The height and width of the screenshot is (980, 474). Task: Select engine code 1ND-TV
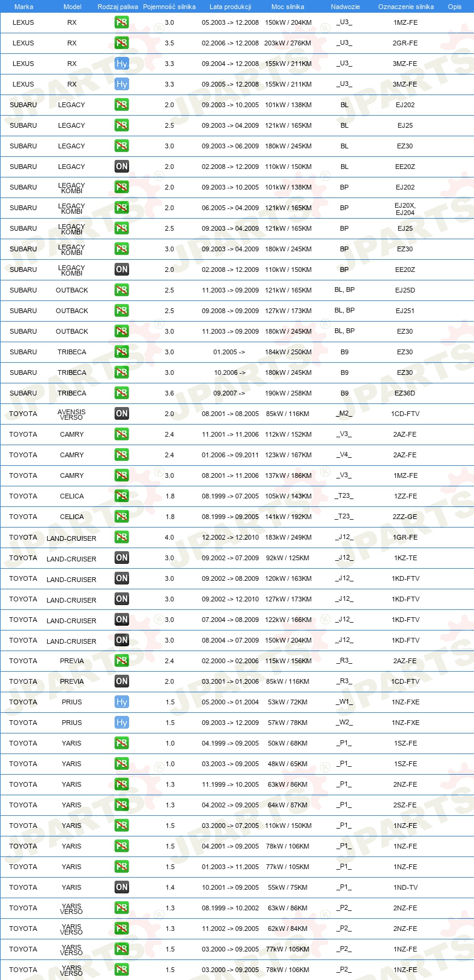point(405,887)
